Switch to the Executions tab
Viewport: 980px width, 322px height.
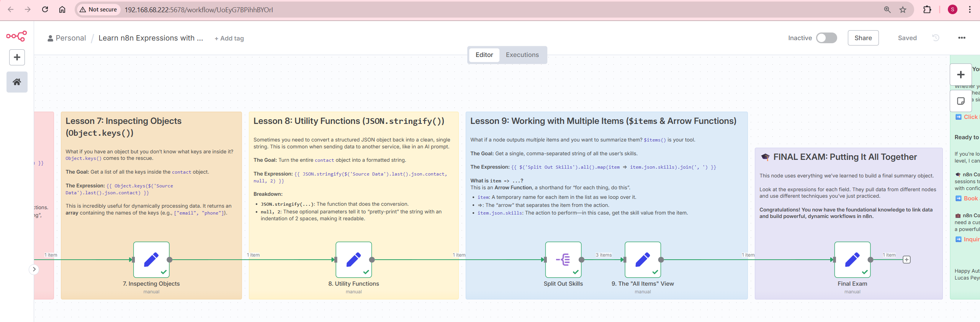click(x=522, y=55)
